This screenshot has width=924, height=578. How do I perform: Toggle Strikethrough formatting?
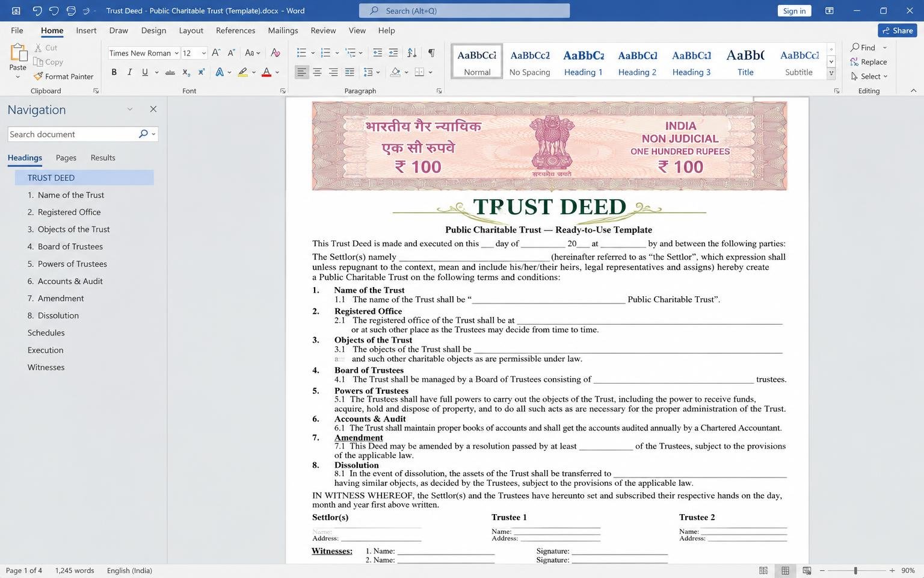[x=170, y=72]
